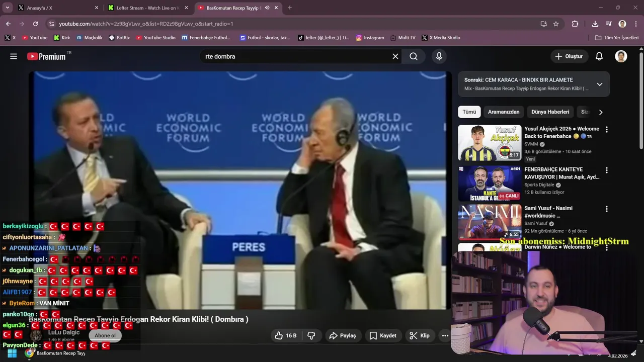
Task: Open Windows Start button
Action: point(12,353)
